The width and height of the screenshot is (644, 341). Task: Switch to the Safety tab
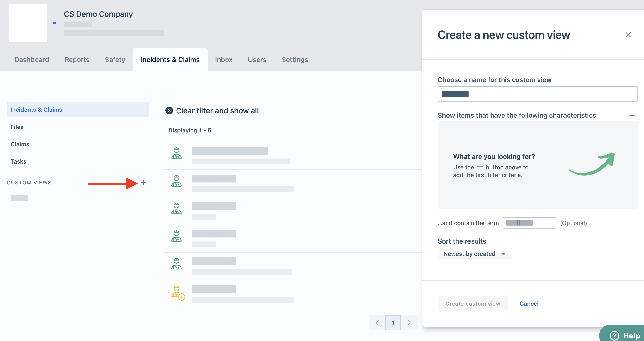[x=115, y=59]
